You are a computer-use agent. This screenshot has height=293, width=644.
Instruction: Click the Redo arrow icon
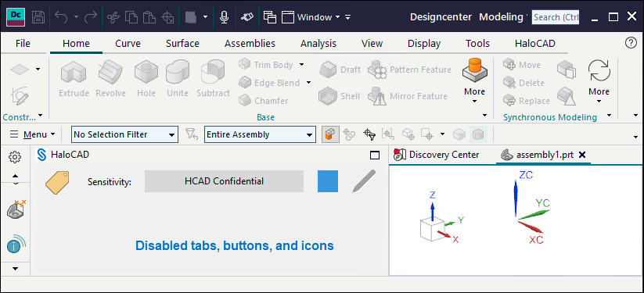pyautogui.click(x=90, y=17)
